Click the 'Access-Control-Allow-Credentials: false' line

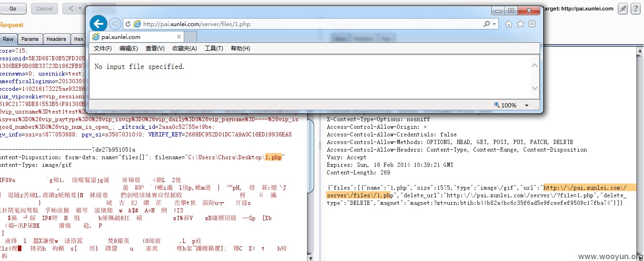pos(391,135)
